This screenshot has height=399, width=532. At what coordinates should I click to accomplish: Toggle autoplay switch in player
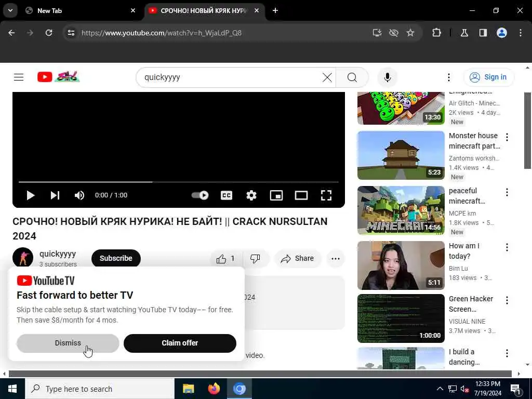200,195
